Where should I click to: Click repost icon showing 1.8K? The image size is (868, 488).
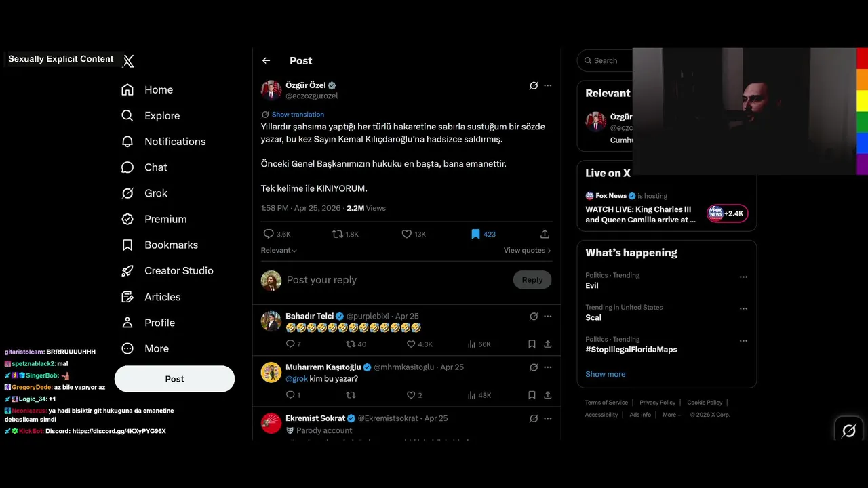tap(345, 234)
